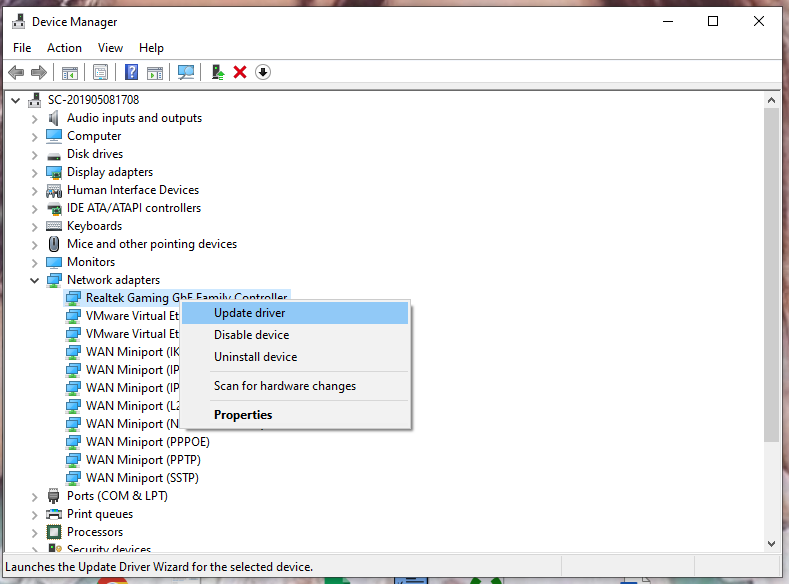Open the Action menu
The image size is (789, 584).
coord(64,48)
